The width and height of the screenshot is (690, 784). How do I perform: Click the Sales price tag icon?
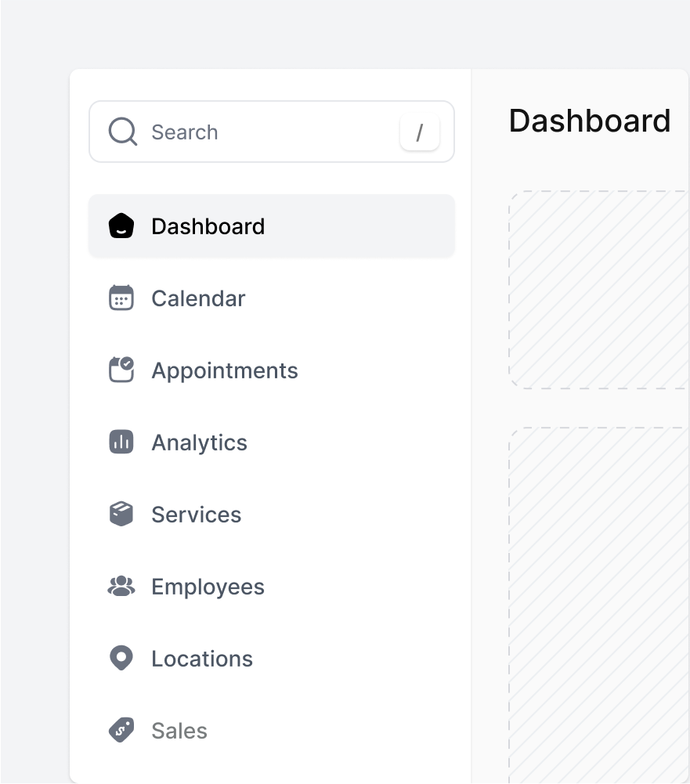121,731
